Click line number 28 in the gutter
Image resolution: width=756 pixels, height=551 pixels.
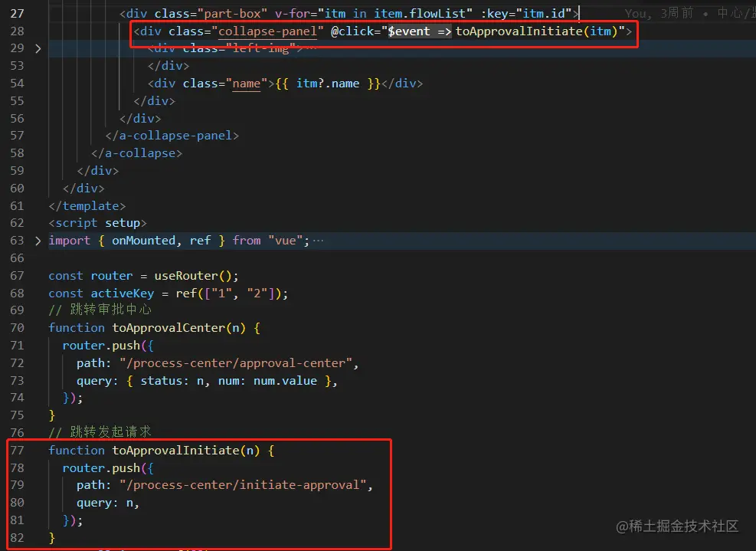pos(17,31)
